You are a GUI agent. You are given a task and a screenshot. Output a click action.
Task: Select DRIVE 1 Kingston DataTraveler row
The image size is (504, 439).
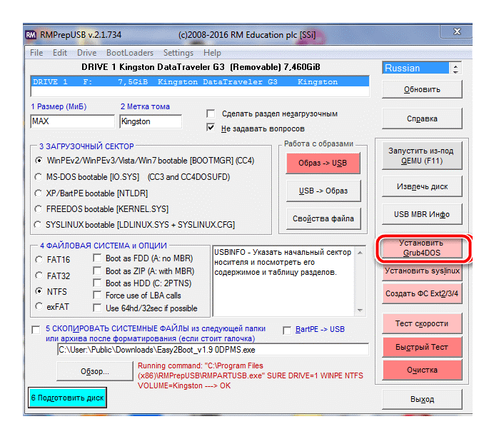pos(200,82)
